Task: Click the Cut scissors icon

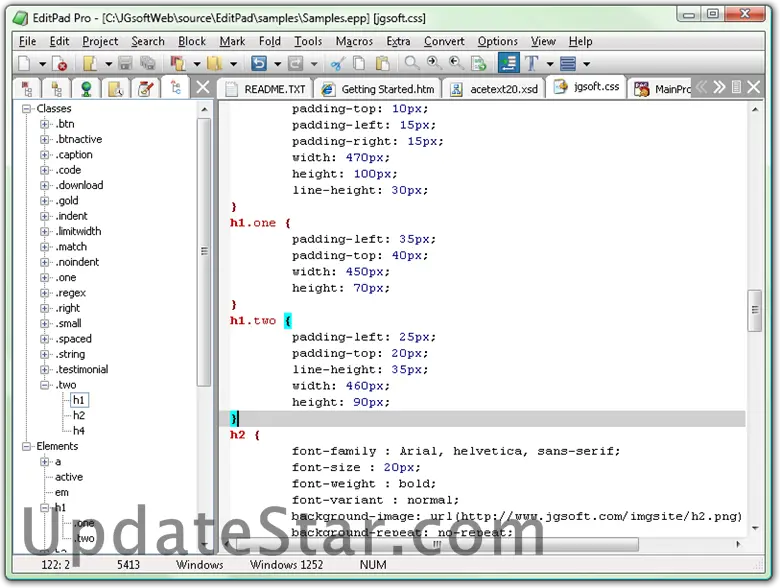Action: (336, 64)
